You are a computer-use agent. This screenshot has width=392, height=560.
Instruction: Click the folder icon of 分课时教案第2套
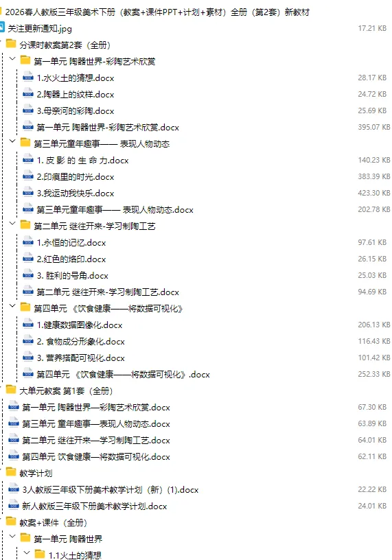11,45
